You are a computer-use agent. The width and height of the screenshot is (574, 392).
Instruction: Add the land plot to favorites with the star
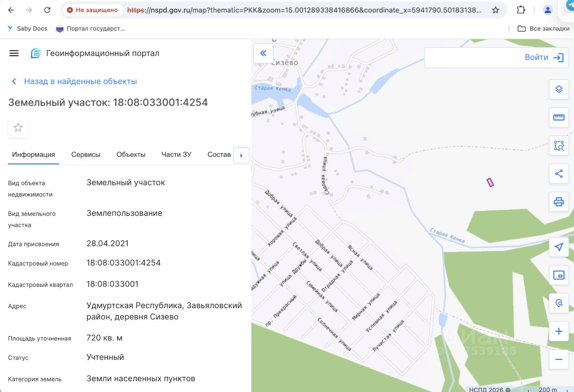tap(18, 128)
